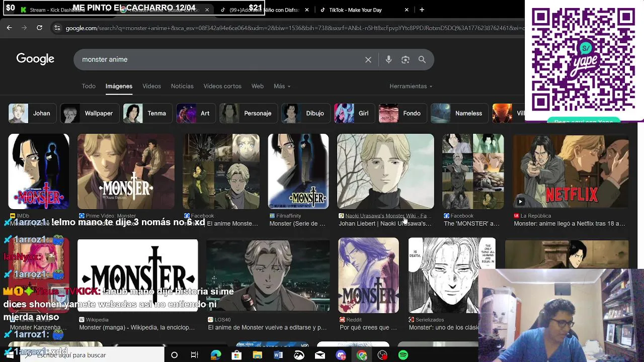This screenshot has width=644, height=362.
Task: Filter images by Fondo chip
Action: click(x=402, y=113)
